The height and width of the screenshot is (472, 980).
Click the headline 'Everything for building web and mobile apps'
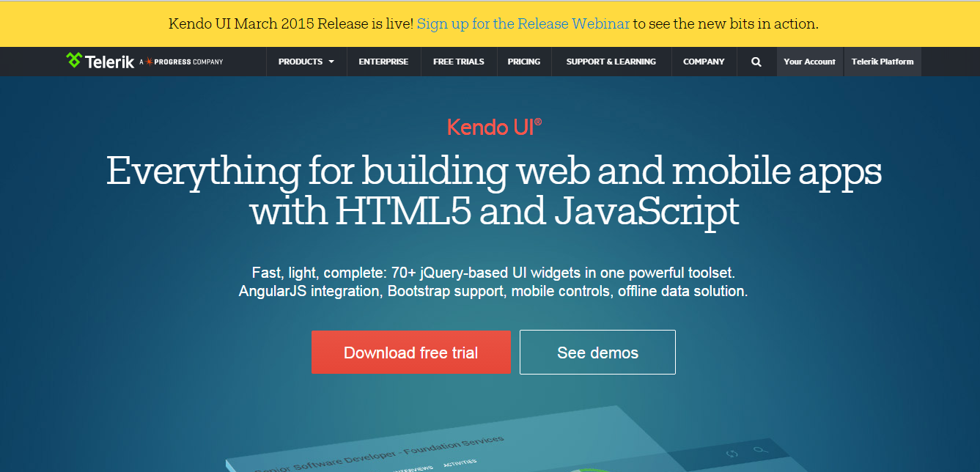pyautogui.click(x=494, y=172)
